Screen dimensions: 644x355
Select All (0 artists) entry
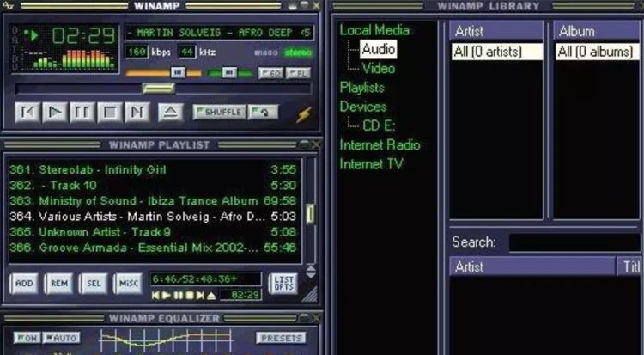pos(497,52)
